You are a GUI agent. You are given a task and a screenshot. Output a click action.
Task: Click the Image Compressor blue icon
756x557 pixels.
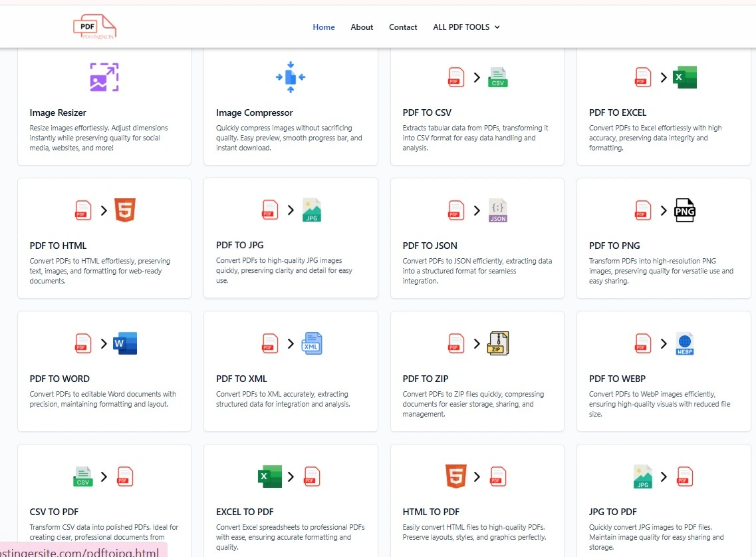(x=291, y=77)
